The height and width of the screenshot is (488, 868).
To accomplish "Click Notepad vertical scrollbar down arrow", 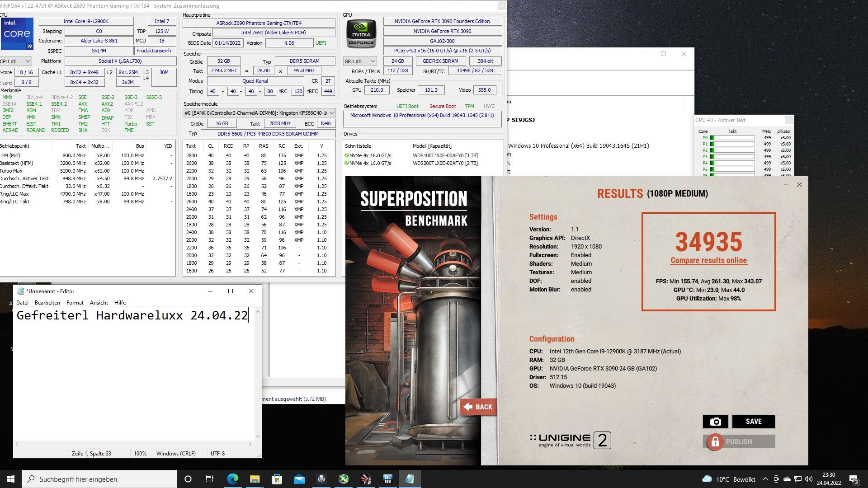I will click(258, 436).
